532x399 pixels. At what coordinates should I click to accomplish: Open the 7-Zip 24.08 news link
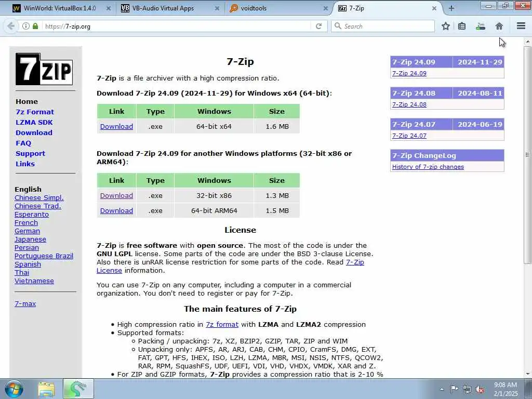tap(409, 104)
